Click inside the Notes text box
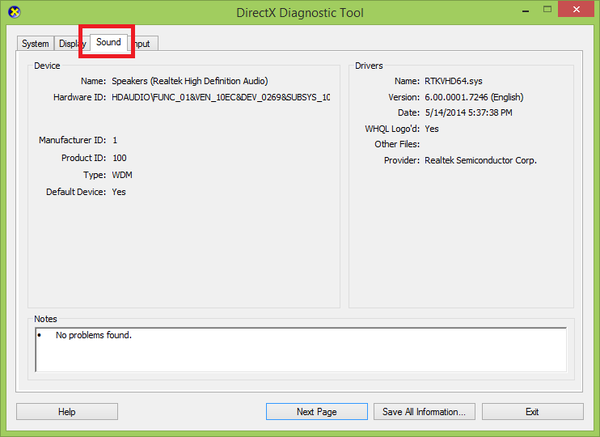 301,349
